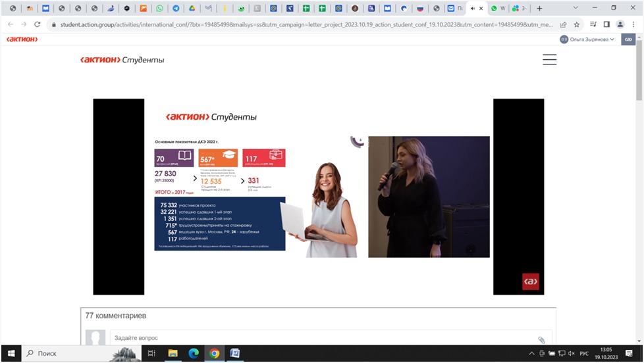The image size is (644, 363).
Task: Click the red Актион badge in the video corner
Action: (530, 281)
